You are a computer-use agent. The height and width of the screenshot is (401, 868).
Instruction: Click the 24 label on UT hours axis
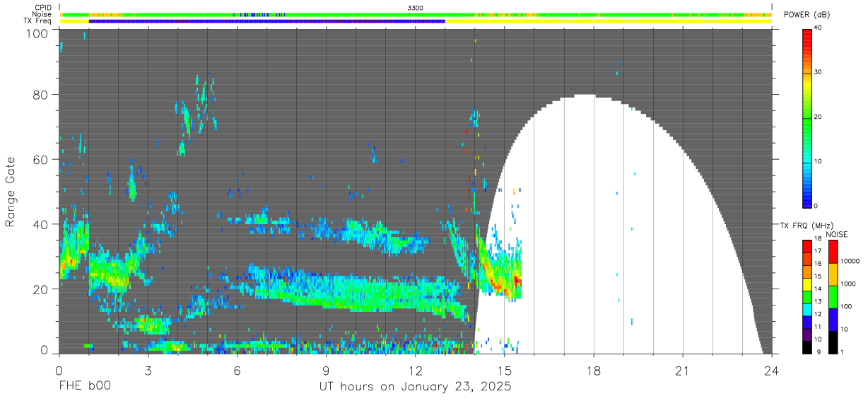point(771,369)
